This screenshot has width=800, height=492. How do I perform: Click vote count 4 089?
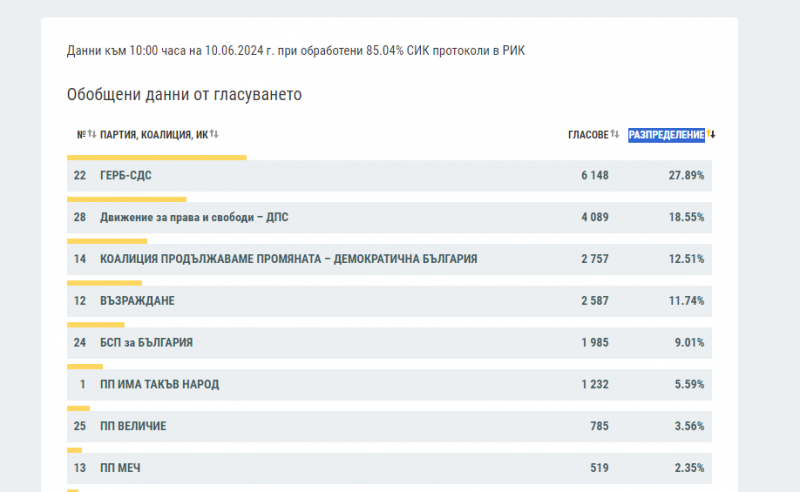pyautogui.click(x=595, y=217)
